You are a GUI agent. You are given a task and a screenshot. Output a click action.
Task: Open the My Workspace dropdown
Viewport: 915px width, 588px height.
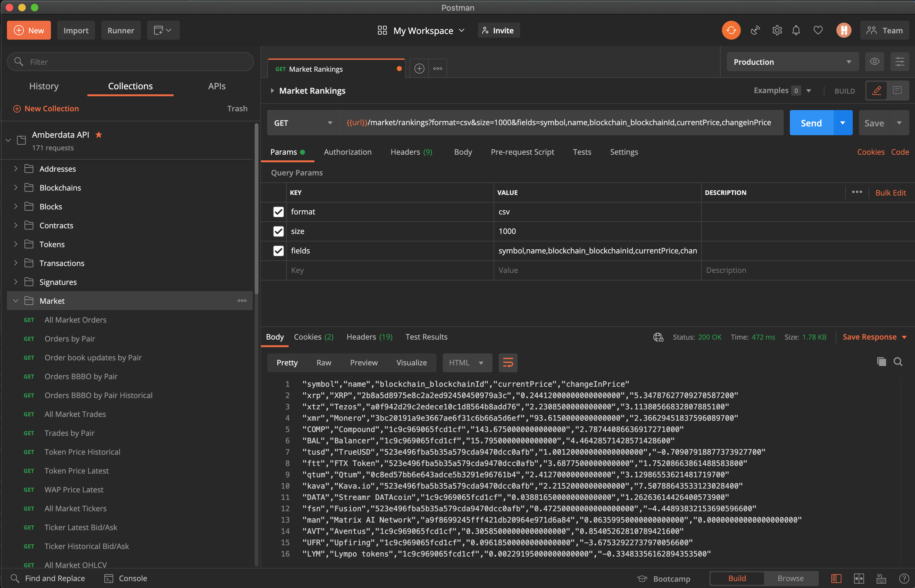(x=429, y=31)
